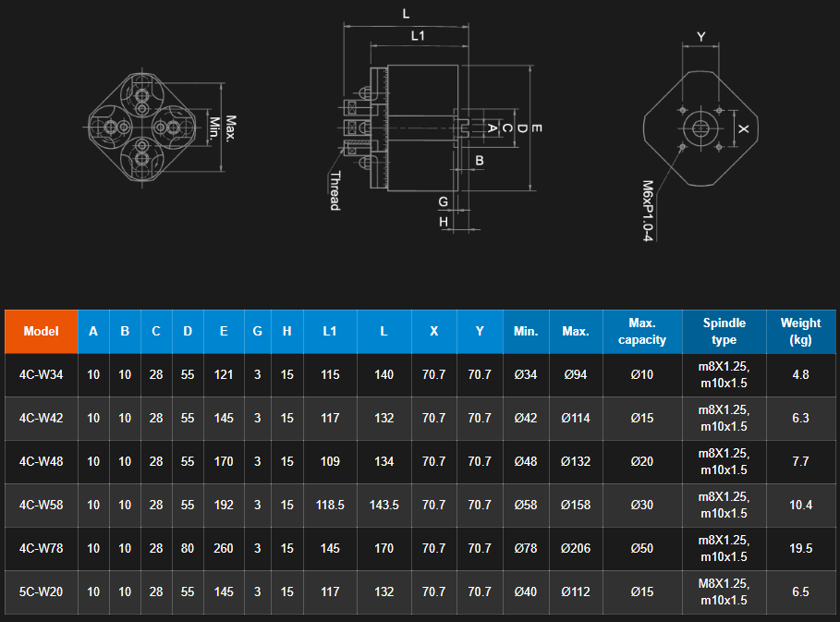The height and width of the screenshot is (622, 840).
Task: Select the 4C-W42 model cell
Action: click(x=41, y=418)
